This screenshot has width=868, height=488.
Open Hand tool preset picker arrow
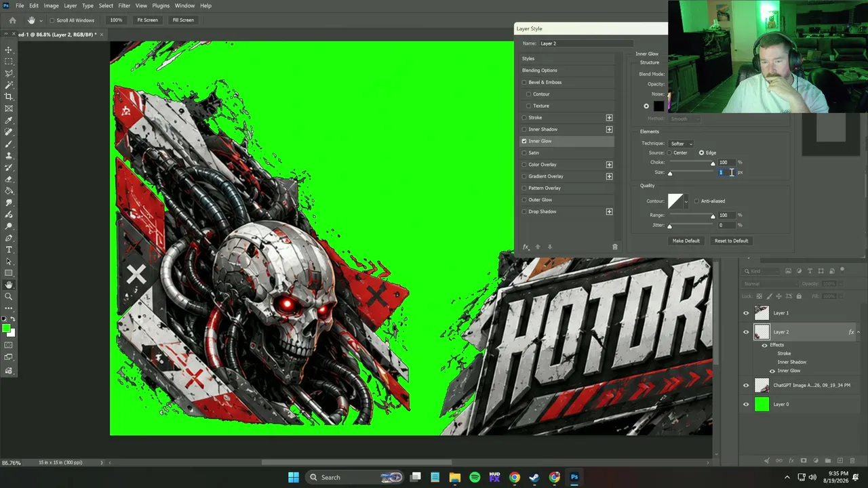click(41, 20)
